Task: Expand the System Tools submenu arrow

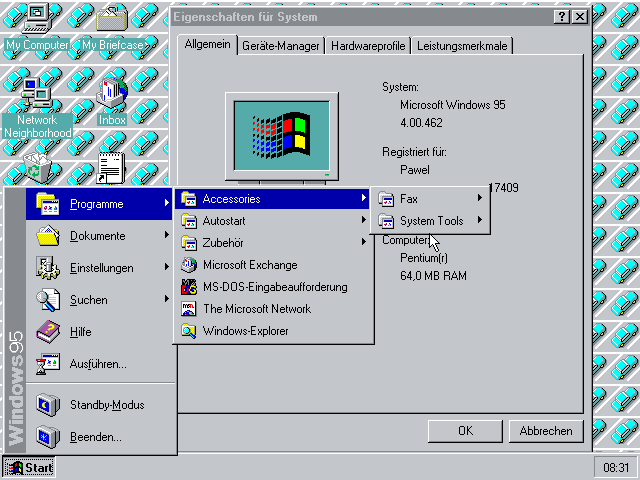Action: click(480, 220)
